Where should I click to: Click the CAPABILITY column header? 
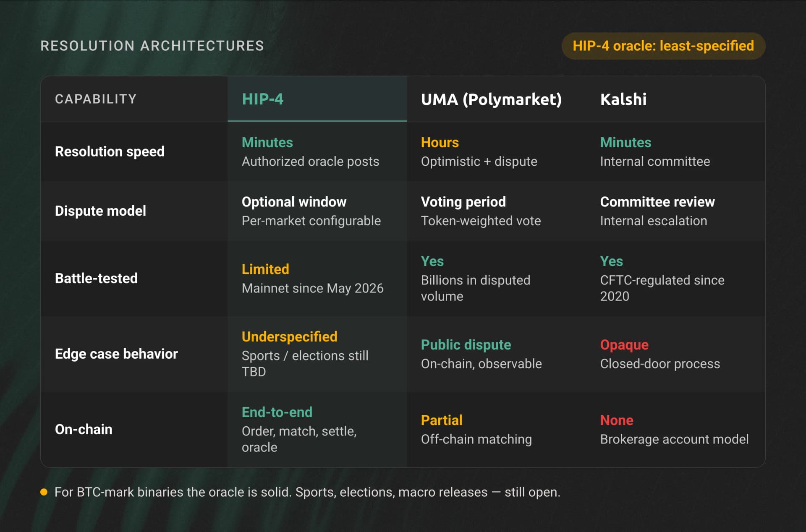(96, 99)
